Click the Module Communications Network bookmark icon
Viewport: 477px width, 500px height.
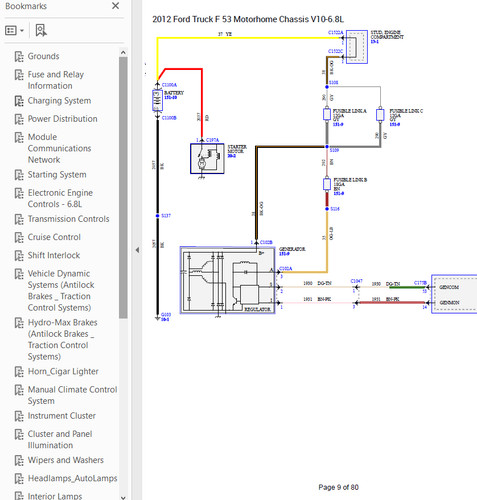(x=19, y=137)
